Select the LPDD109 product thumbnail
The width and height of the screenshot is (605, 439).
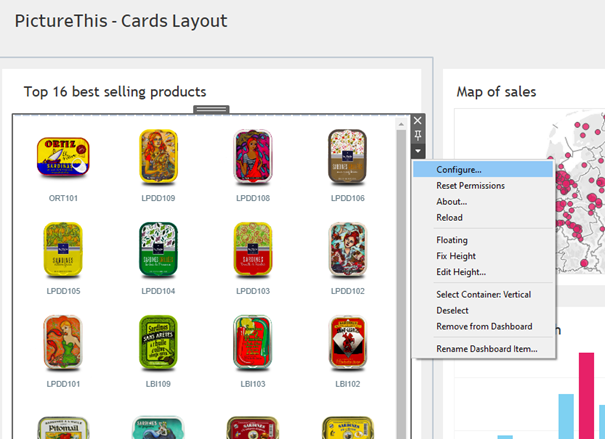click(x=158, y=158)
